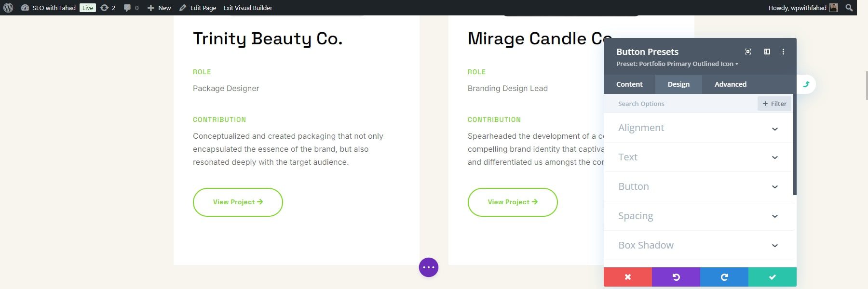Click the Filter button
868x289 pixels.
(x=774, y=103)
